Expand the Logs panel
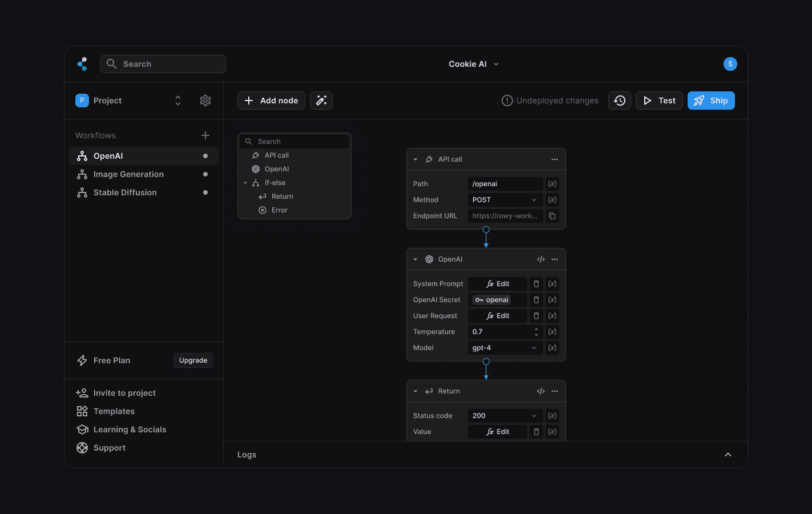This screenshot has height=514, width=812. 728,455
